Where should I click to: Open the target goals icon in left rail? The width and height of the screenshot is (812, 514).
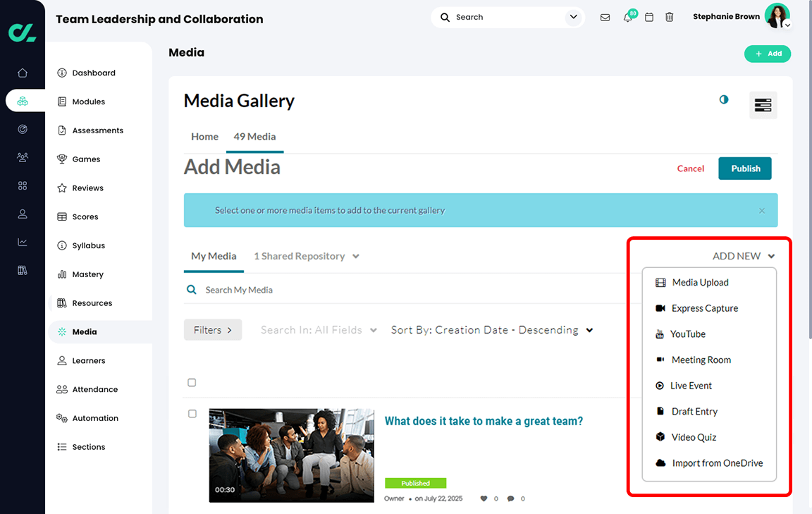click(x=23, y=129)
